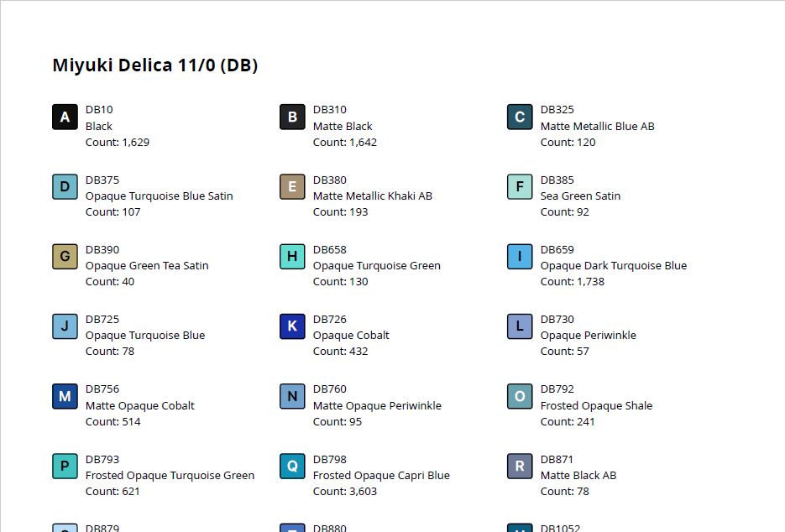The image size is (785, 532).
Task: Click the Opaque Green Tea Satin name
Action: [x=147, y=265]
